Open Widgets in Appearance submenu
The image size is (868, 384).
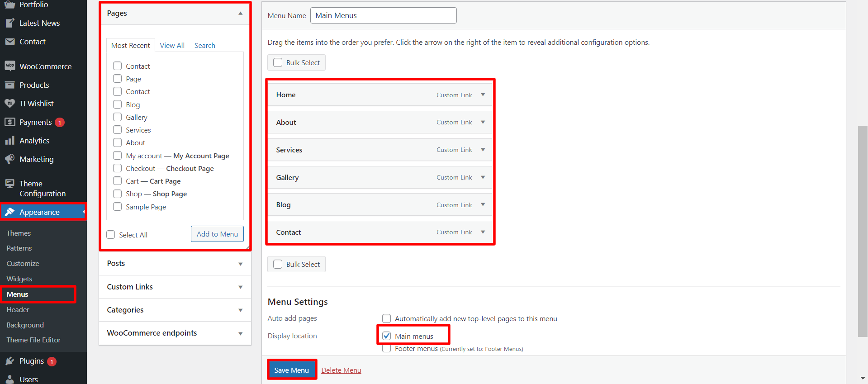19,279
